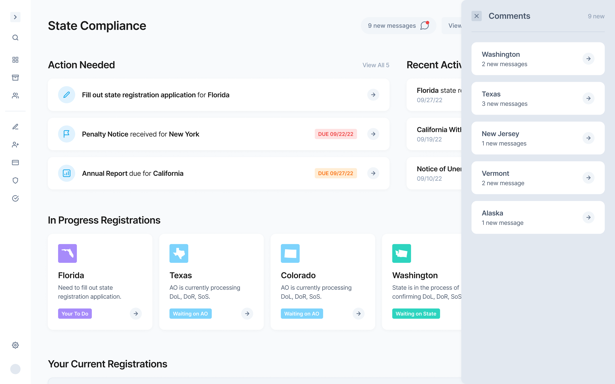
Task: Expand the sidebar with the chevron
Action: point(15,17)
